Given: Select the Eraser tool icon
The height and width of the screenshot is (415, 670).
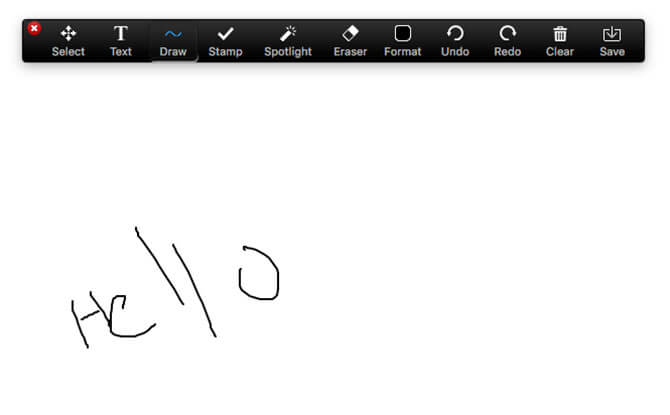Looking at the screenshot, I should coord(350,34).
